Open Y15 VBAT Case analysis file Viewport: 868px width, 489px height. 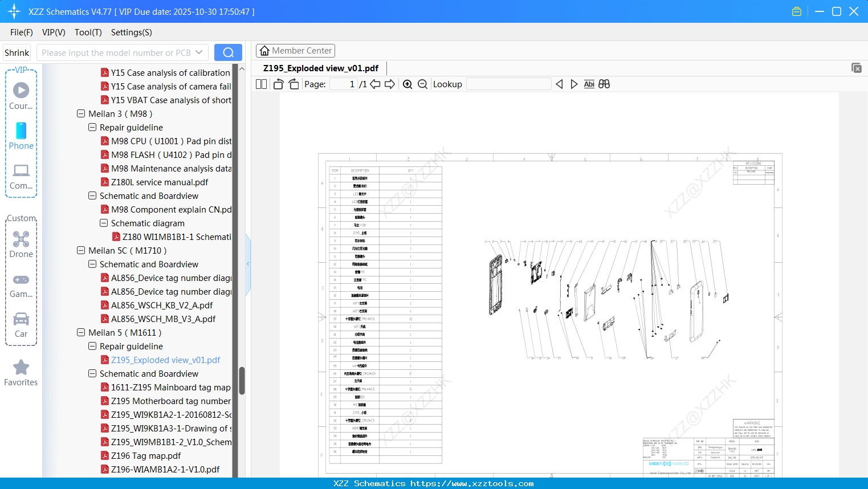point(171,100)
